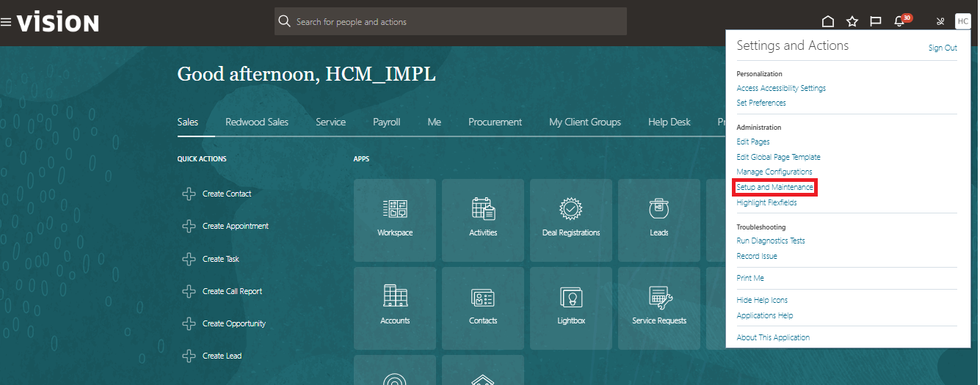Click the Sign Out link
Viewport: 980px width, 385px height.
click(943, 48)
